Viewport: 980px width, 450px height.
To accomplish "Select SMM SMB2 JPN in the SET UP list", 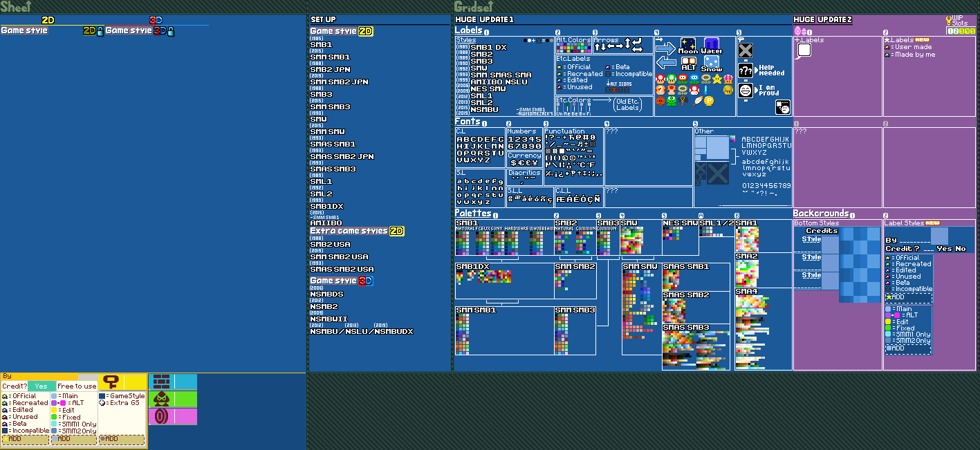I will pyautogui.click(x=339, y=82).
